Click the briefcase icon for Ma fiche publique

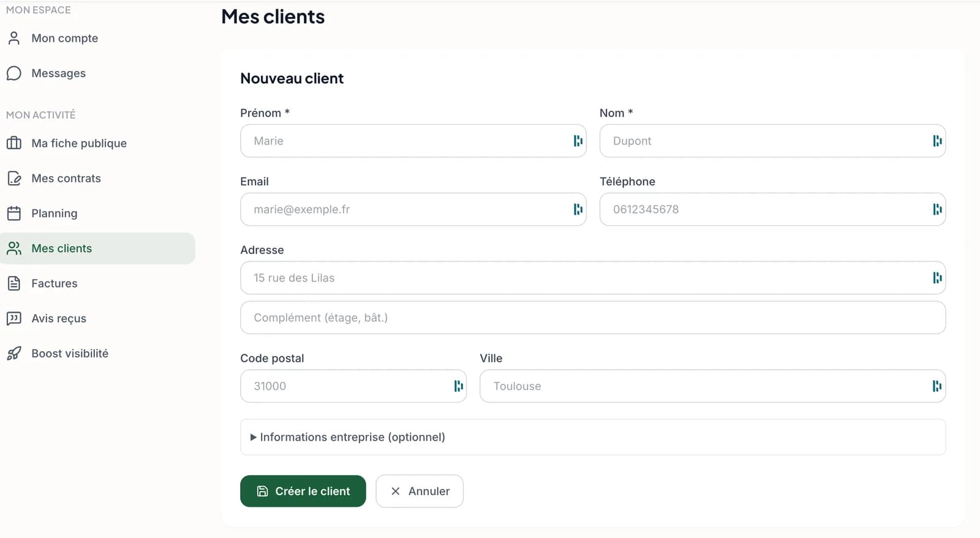point(13,143)
